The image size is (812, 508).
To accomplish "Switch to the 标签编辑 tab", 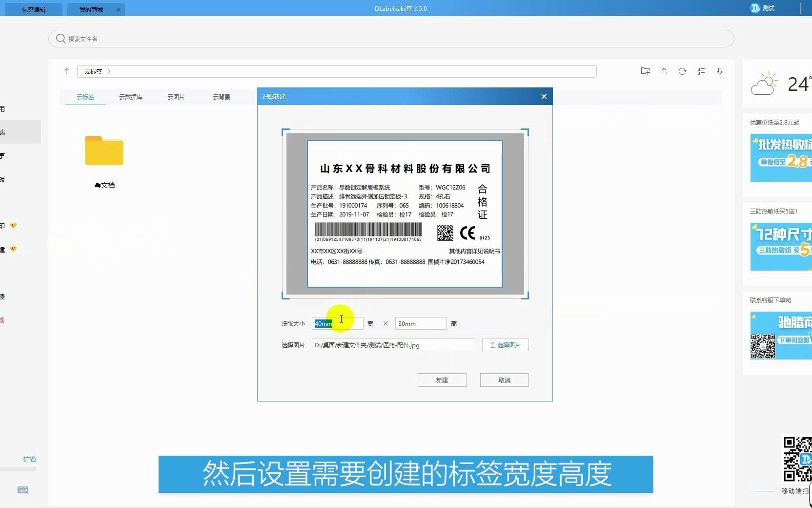I will [33, 9].
